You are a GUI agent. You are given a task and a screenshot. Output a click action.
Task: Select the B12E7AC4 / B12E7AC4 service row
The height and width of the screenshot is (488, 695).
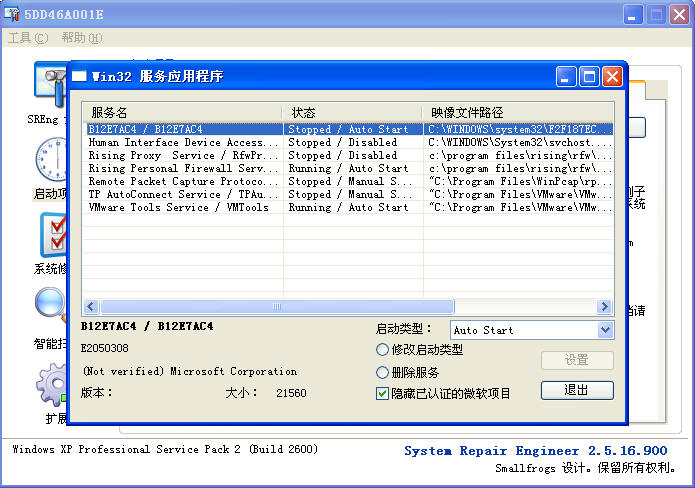click(x=348, y=129)
